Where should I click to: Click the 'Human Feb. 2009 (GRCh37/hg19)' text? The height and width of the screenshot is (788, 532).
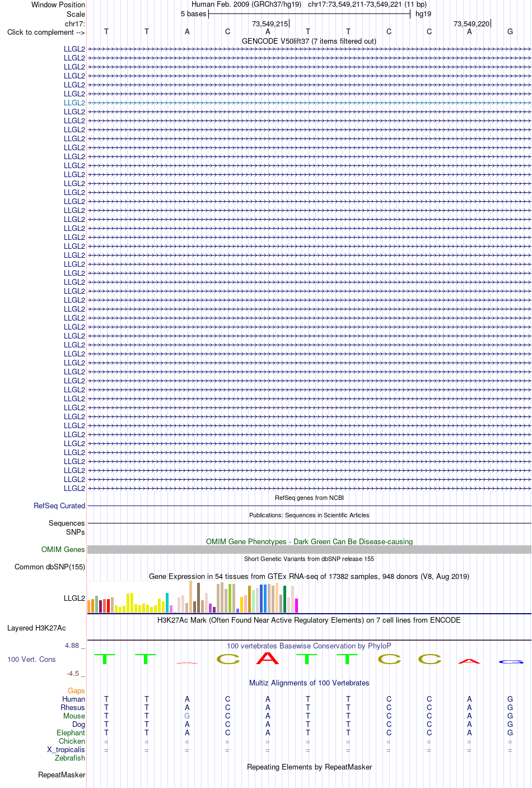point(246,4)
